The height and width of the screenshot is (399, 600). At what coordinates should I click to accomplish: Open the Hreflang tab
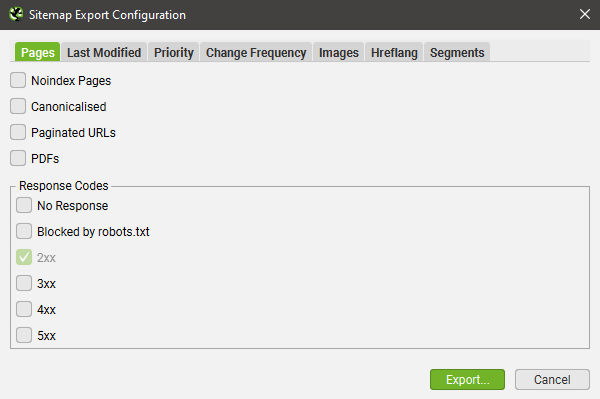[x=394, y=52]
